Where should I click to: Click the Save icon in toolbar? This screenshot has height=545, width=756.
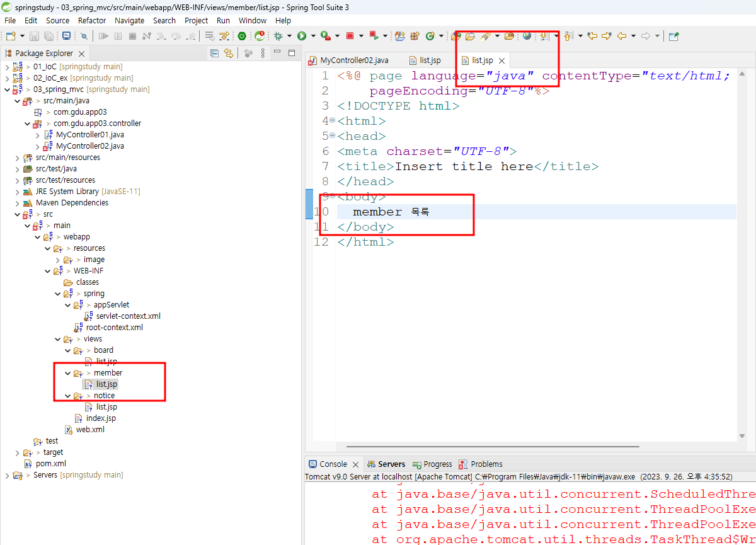(x=34, y=36)
